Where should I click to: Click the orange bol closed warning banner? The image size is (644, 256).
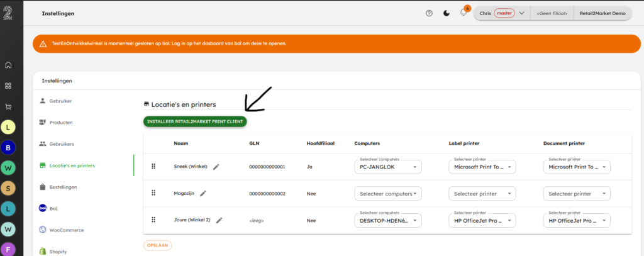(336, 43)
